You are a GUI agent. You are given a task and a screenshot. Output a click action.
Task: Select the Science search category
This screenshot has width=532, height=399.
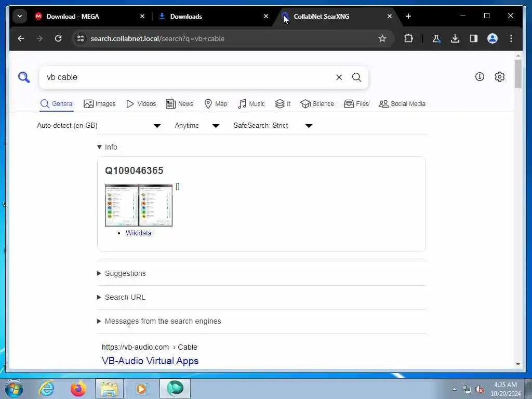coord(317,104)
